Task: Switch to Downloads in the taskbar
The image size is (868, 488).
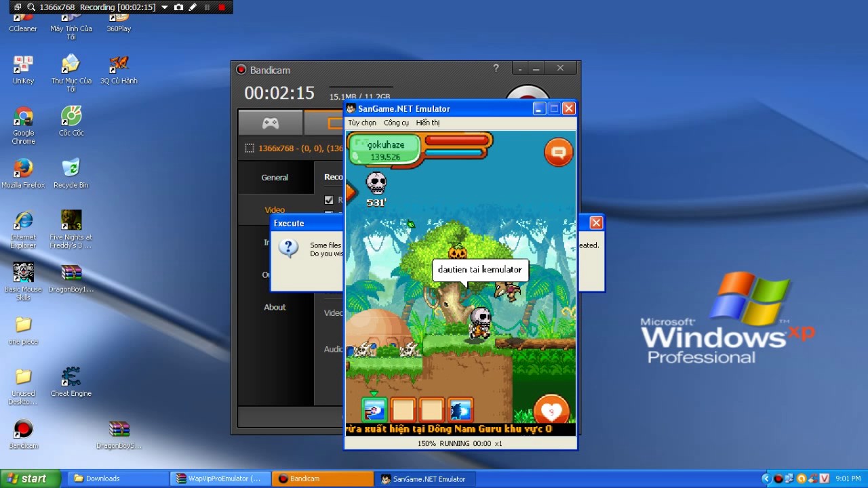Action: [117, 479]
